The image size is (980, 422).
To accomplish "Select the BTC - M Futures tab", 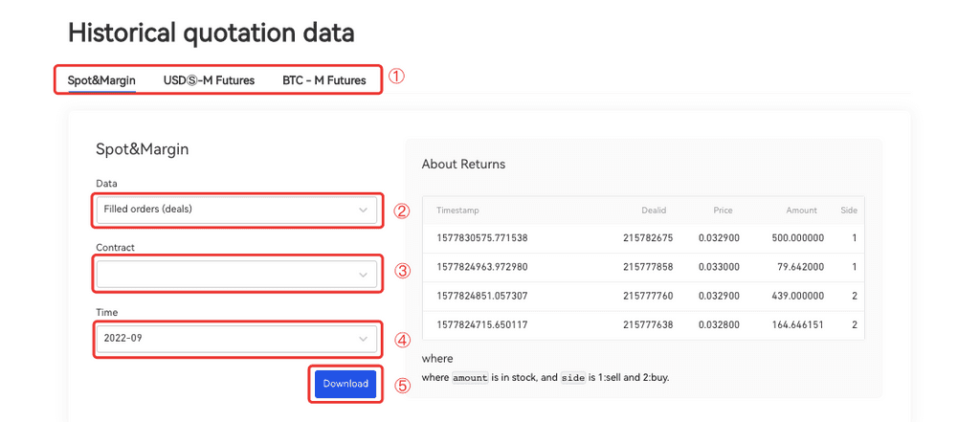I will [323, 80].
